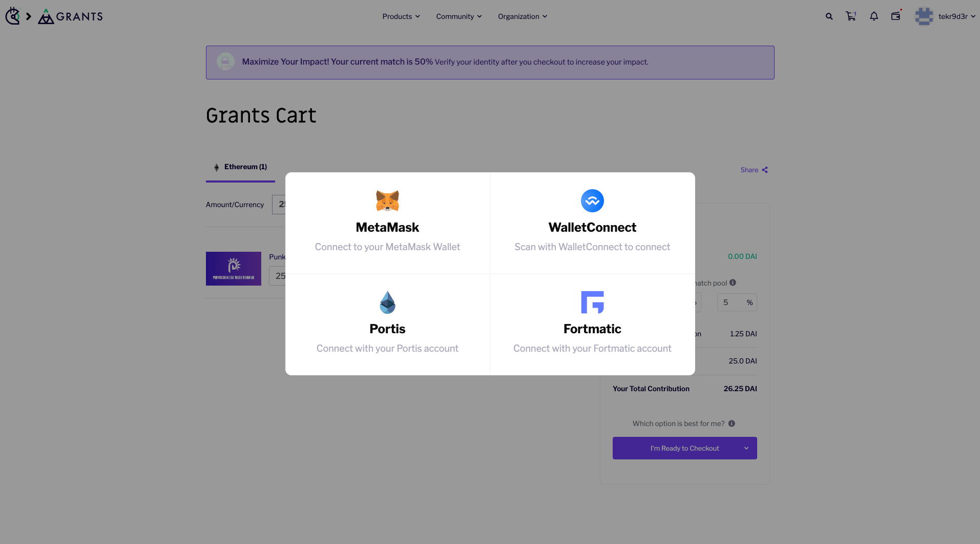Expand the Products menu
The width and height of the screenshot is (980, 544).
tap(401, 16)
